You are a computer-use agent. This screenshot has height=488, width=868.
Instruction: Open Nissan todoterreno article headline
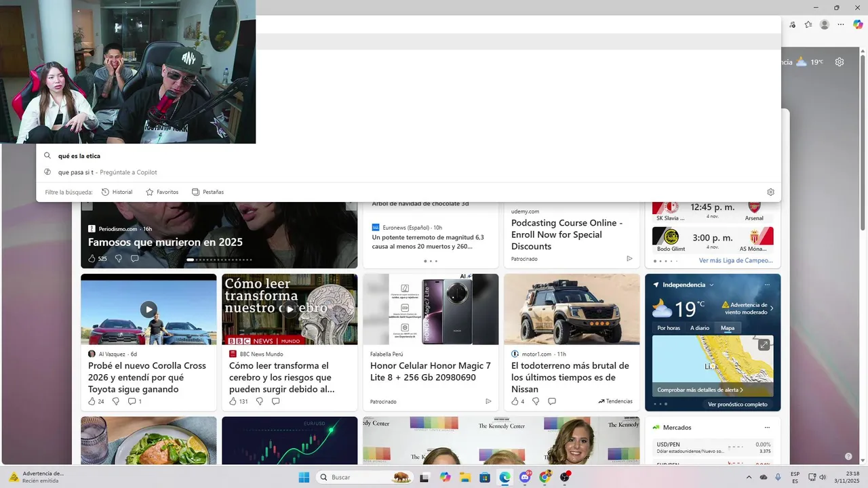(570, 378)
